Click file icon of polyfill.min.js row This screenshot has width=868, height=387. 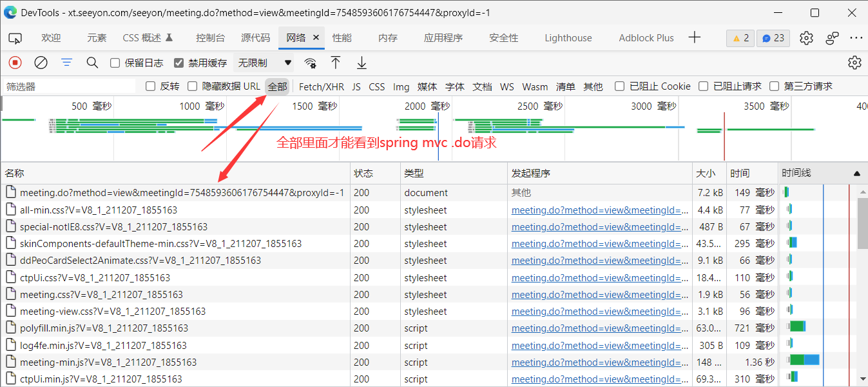(x=10, y=328)
